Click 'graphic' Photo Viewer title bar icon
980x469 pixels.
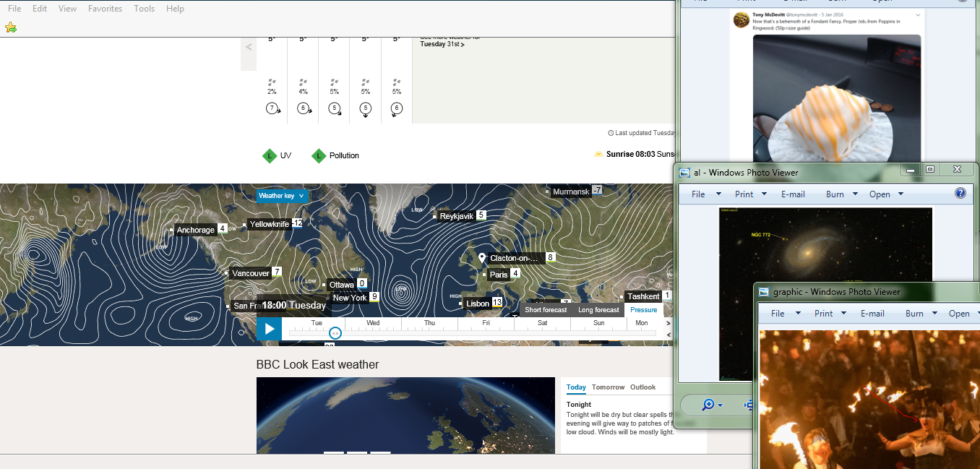pos(764,292)
